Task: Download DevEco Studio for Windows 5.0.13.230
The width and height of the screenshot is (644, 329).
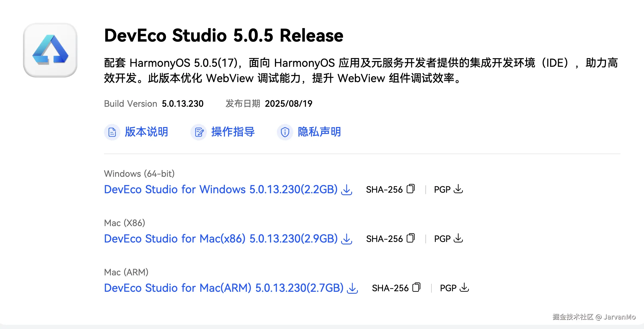Action: coord(221,189)
